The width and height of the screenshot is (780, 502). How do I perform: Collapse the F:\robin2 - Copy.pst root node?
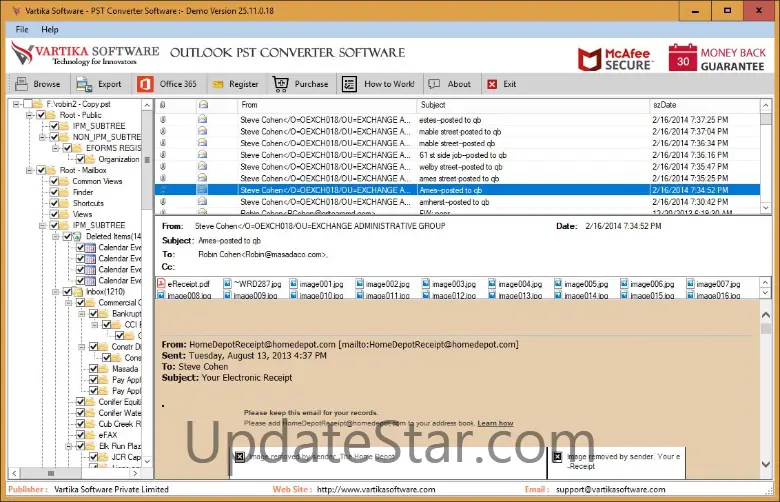[16, 104]
